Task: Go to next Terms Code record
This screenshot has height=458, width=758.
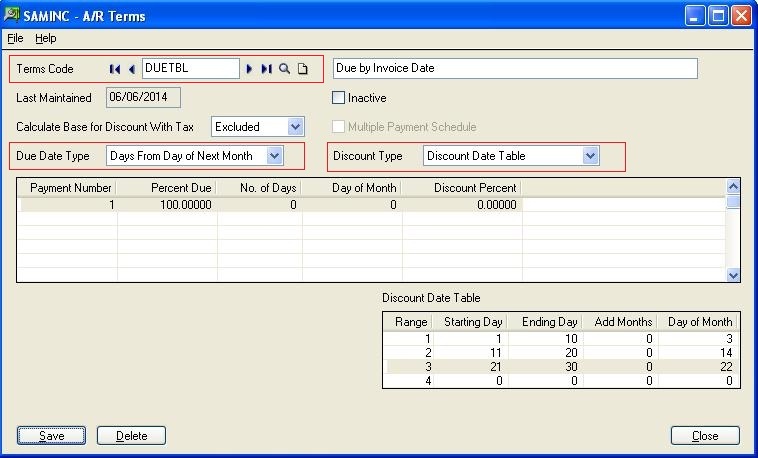Action: click(250, 69)
